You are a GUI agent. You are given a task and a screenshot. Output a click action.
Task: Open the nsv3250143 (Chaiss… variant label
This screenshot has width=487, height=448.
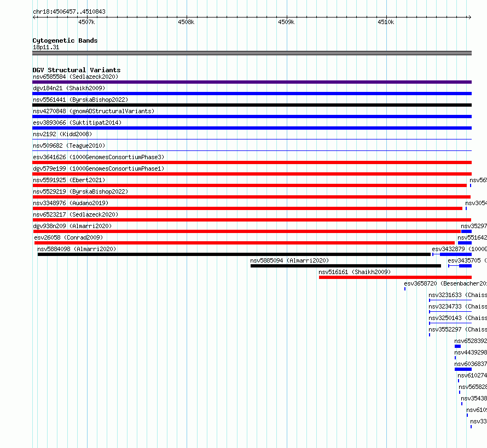click(458, 318)
